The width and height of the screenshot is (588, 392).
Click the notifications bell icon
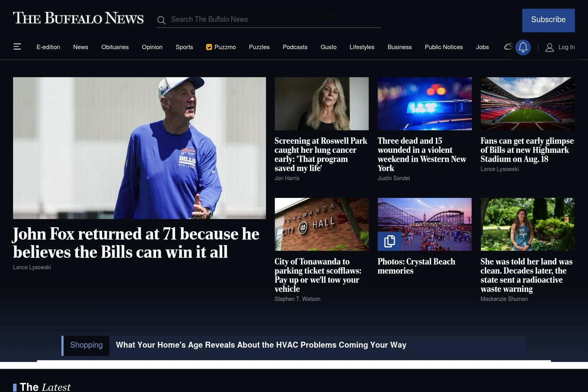[523, 47]
